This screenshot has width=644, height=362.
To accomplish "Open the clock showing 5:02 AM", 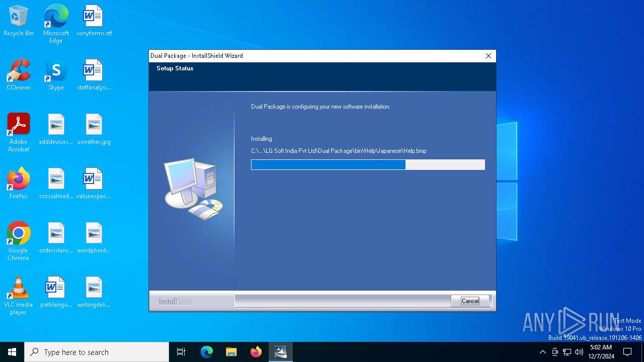I will 601,352.
